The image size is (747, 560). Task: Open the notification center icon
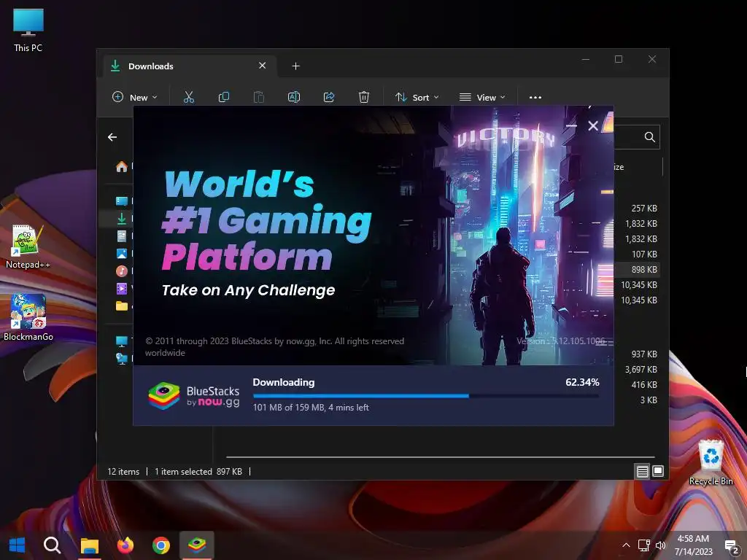731,547
